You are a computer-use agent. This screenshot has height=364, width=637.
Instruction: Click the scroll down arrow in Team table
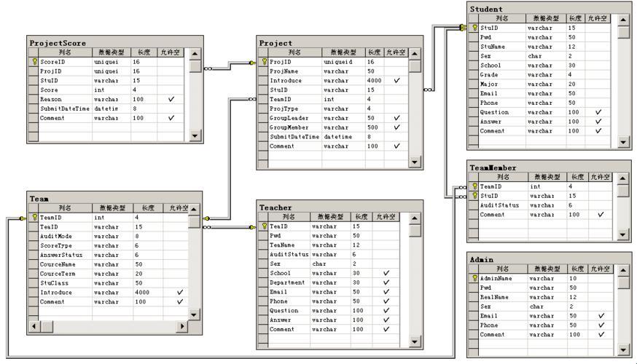194,314
